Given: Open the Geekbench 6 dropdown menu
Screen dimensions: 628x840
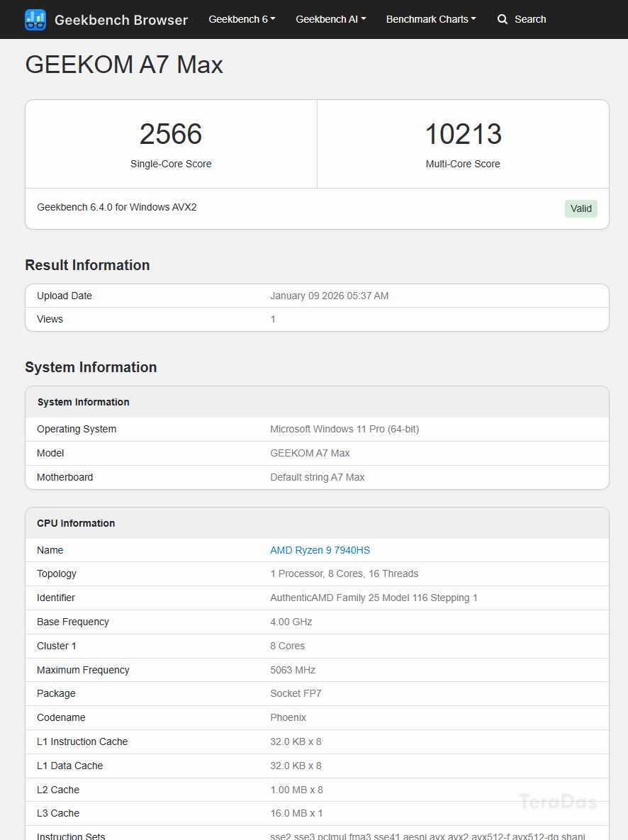Looking at the screenshot, I should [x=242, y=19].
